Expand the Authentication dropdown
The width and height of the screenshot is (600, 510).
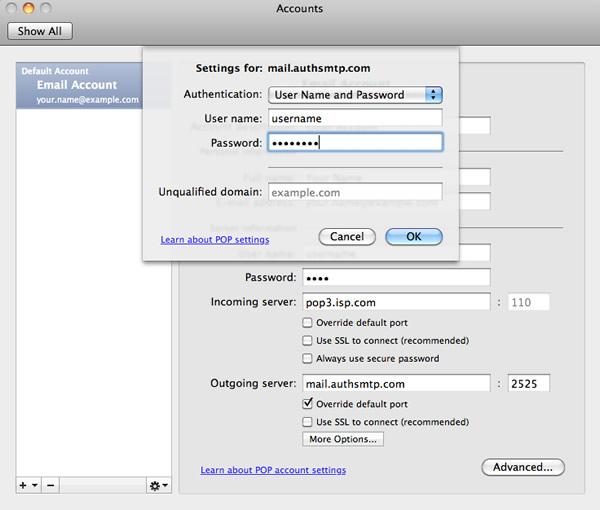pos(355,95)
